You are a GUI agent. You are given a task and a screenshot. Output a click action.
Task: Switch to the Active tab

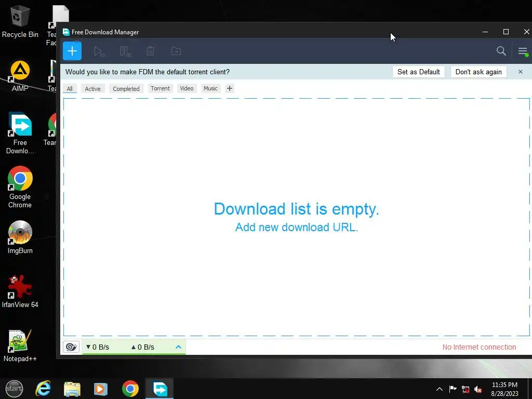[x=92, y=88]
